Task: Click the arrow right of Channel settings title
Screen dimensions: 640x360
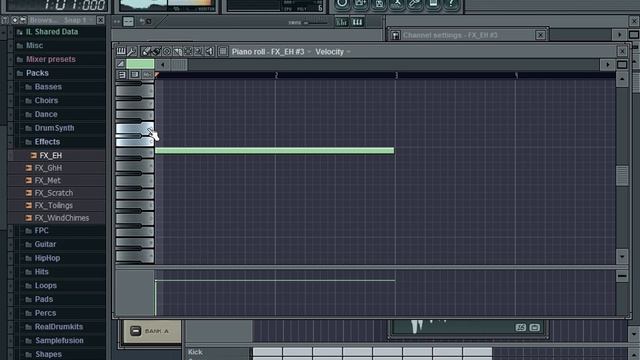Action: coord(620,35)
